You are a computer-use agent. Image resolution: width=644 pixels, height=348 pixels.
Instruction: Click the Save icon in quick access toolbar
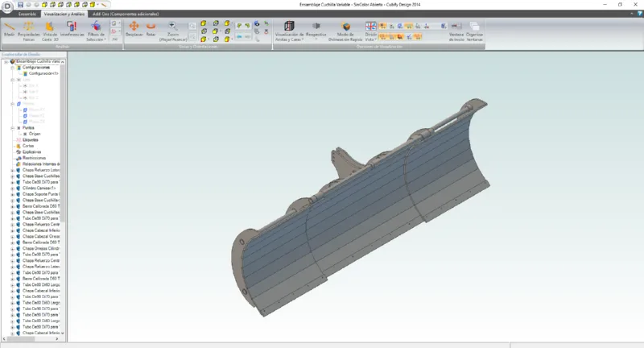(20, 5)
